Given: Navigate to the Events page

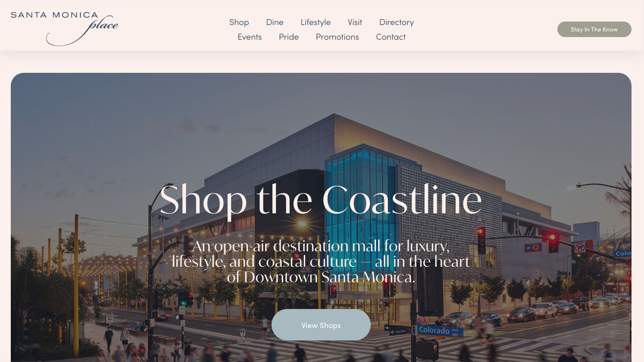Looking at the screenshot, I should (250, 37).
